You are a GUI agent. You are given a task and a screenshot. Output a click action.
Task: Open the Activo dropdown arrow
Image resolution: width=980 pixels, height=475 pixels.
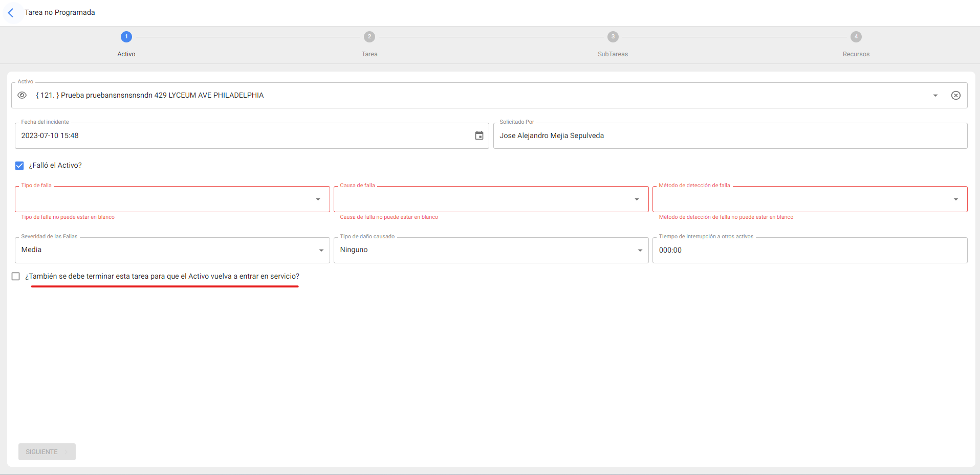(x=935, y=96)
